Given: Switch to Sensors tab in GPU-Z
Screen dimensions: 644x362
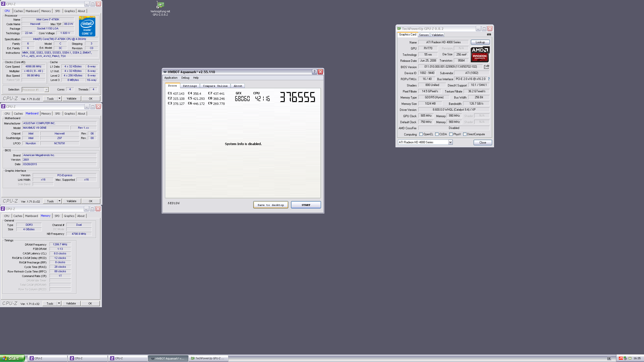Looking at the screenshot, I should click(x=424, y=35).
